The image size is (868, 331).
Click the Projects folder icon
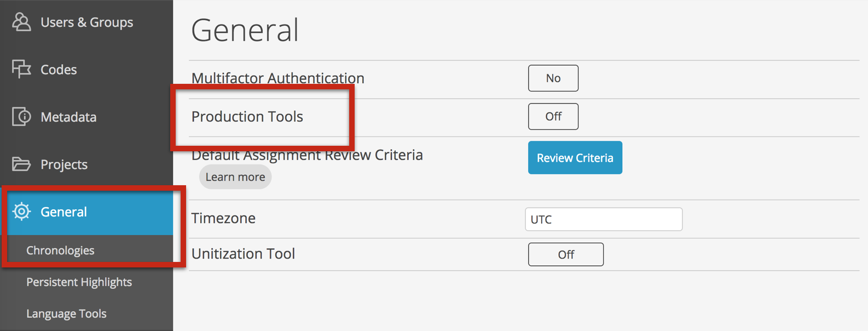pos(21,164)
